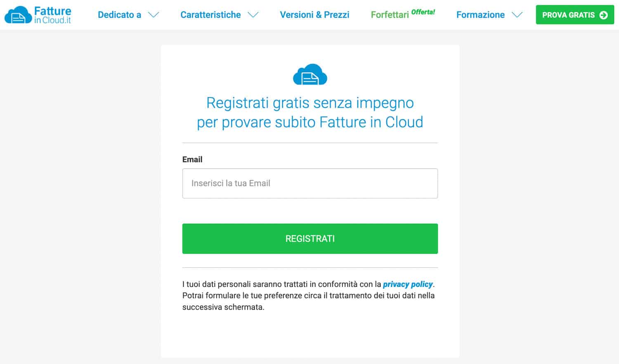619x364 pixels.
Task: Submit with the REGISTRATI button
Action: click(310, 239)
